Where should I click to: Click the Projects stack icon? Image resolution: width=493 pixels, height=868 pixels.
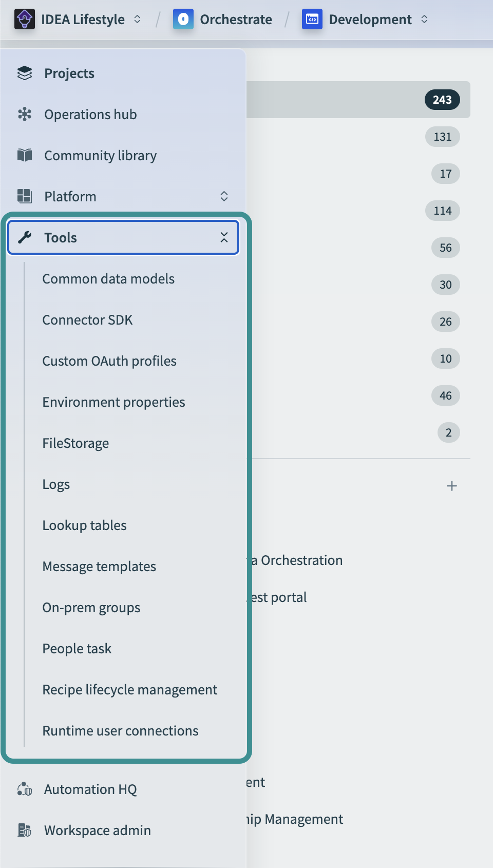pos(25,73)
